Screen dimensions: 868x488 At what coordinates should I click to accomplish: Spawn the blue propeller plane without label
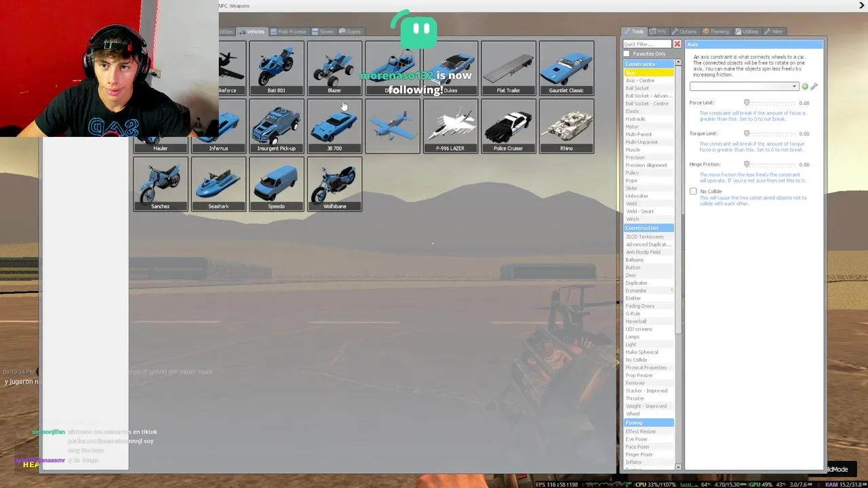pyautogui.click(x=392, y=126)
